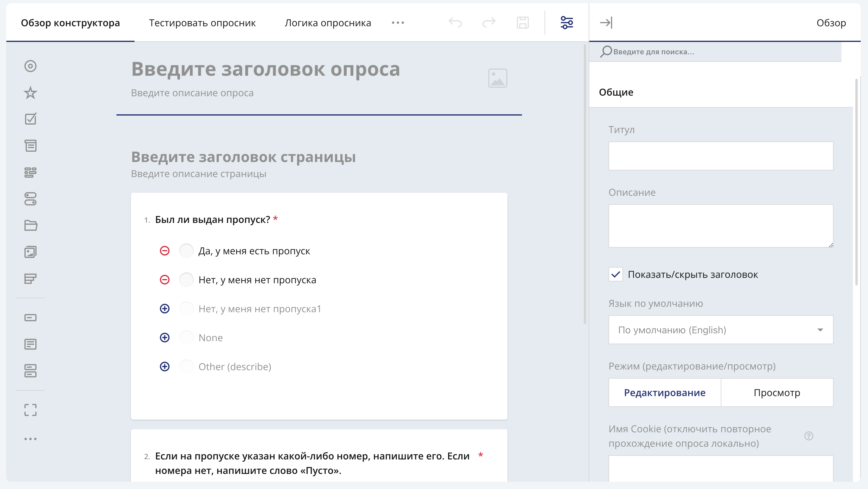Switch mode to Просмотр

click(x=777, y=392)
